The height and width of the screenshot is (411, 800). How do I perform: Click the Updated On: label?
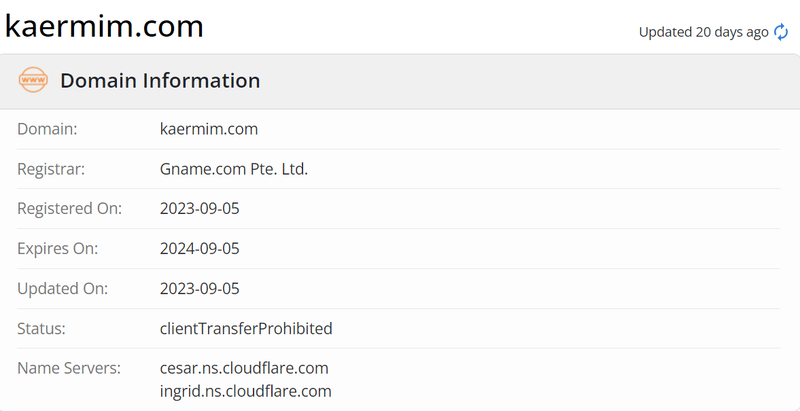63,289
